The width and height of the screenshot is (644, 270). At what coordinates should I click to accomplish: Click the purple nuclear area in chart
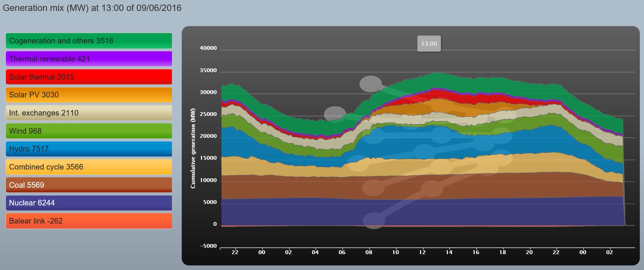(302, 212)
